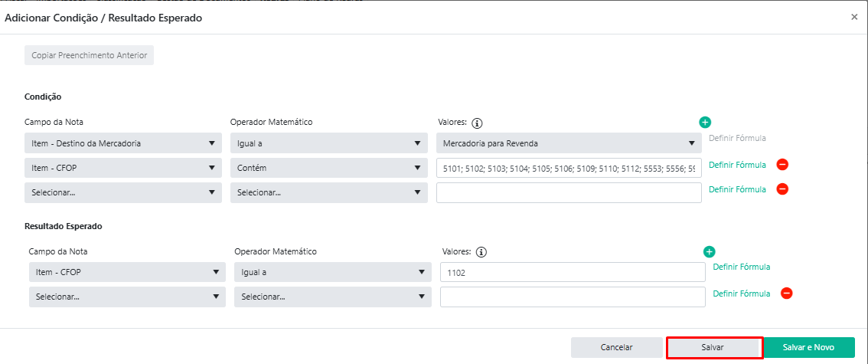Click info icon beside Resultado Esperado Valores
Screen dimensions: 868x364
[x=481, y=252]
